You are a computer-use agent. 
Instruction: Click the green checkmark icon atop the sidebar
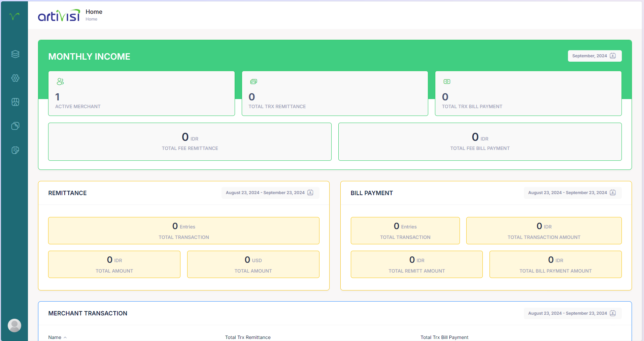pos(14,15)
